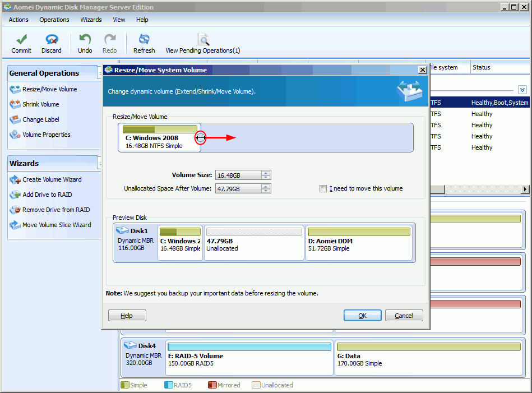The image size is (532, 393).
Task: Select the Healthy,Boot,System row
Action: [x=480, y=103]
